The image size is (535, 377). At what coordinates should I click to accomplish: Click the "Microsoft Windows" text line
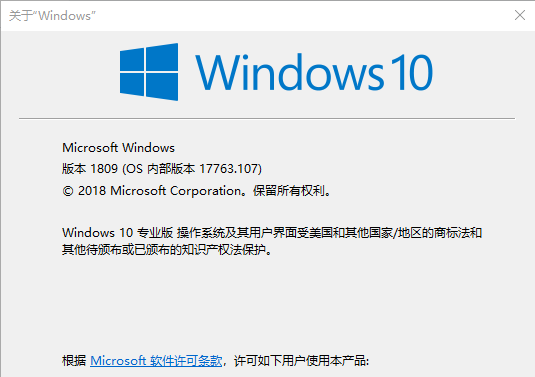pos(118,148)
